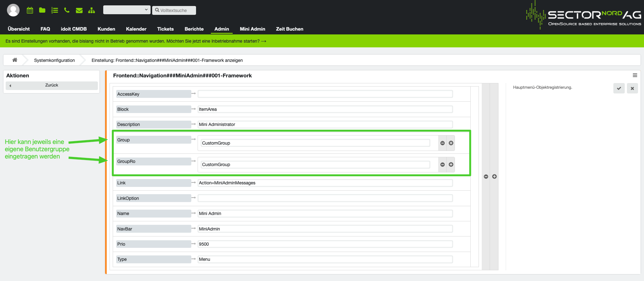The image size is (644, 281).
Task: Open the Zeit Buchen menu
Action: (289, 29)
